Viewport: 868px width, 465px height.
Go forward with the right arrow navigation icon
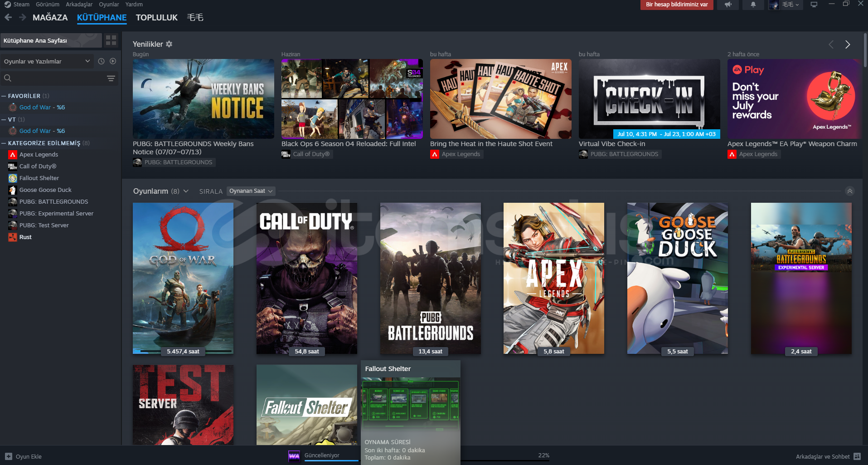23,17
